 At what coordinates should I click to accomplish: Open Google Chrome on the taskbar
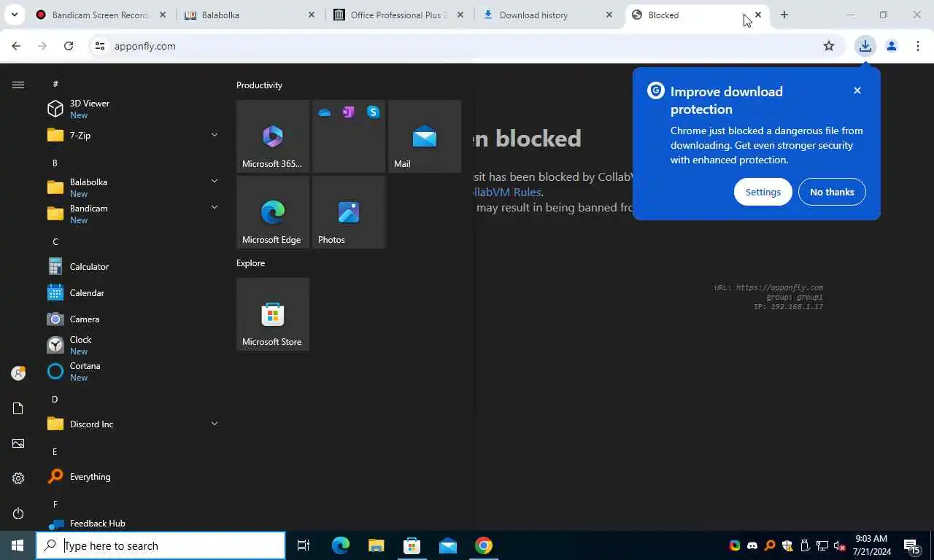[x=484, y=545]
